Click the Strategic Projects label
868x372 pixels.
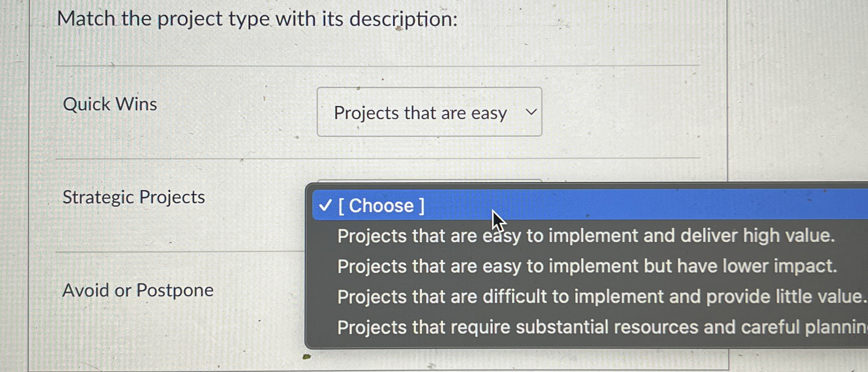click(x=133, y=197)
